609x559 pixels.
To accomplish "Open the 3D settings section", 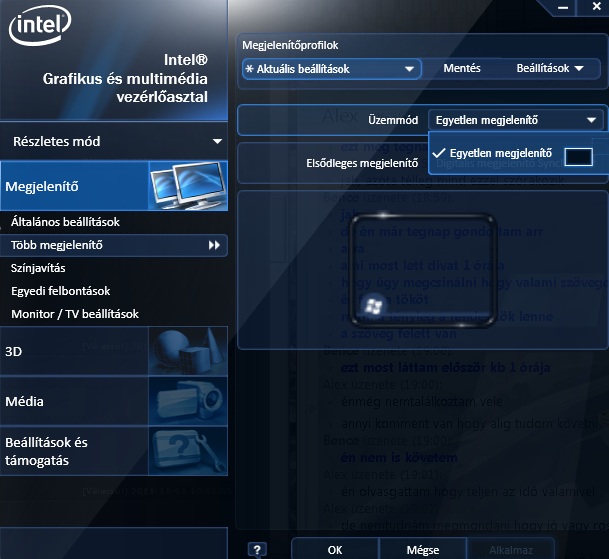I will click(x=113, y=351).
